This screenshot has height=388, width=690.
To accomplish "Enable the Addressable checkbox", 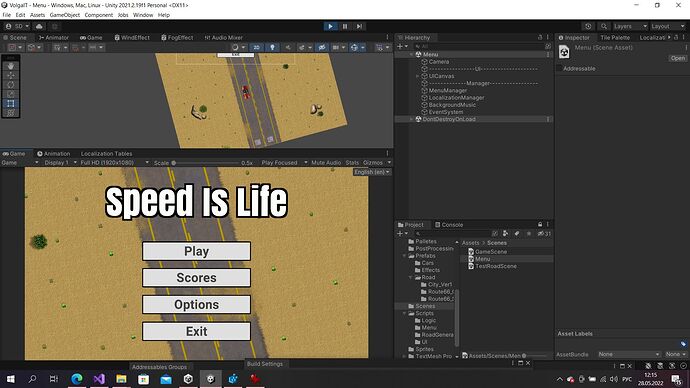I will [560, 68].
